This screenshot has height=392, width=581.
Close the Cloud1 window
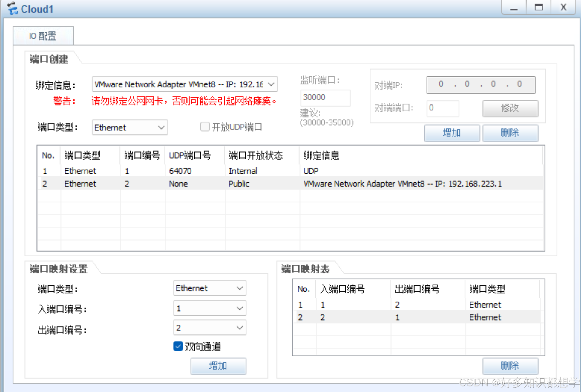pos(563,8)
